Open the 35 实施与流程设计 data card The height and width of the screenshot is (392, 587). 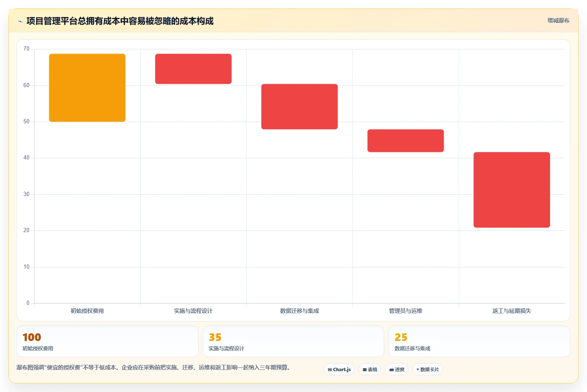293,341
